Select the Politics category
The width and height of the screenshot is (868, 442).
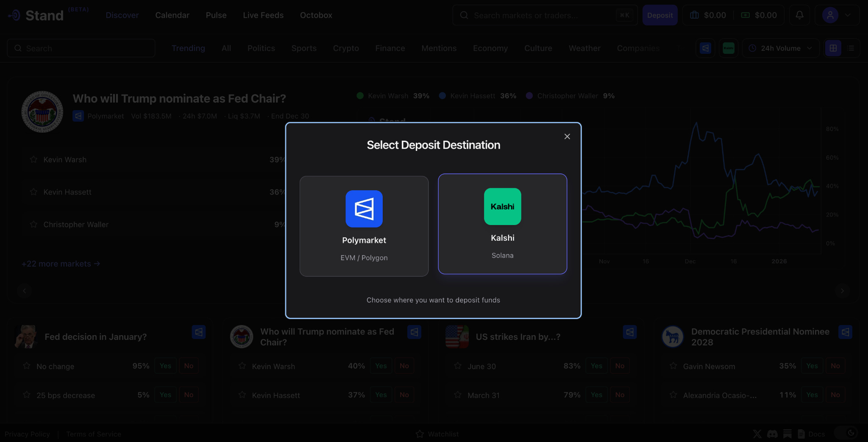tap(261, 48)
